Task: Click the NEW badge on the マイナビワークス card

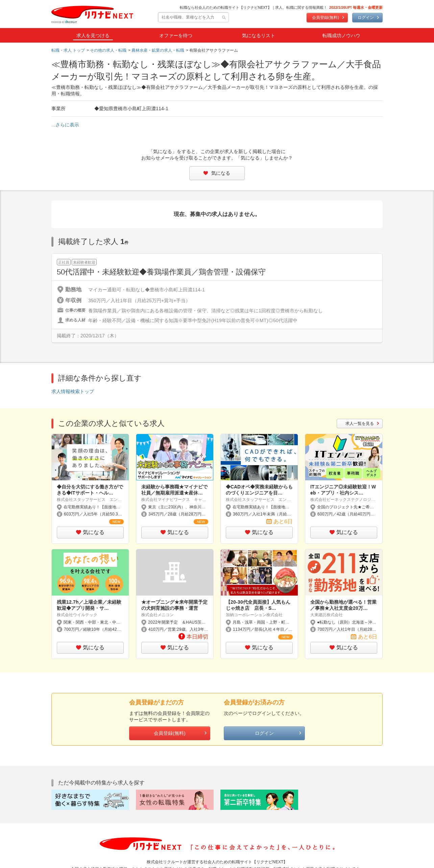Action: click(201, 522)
